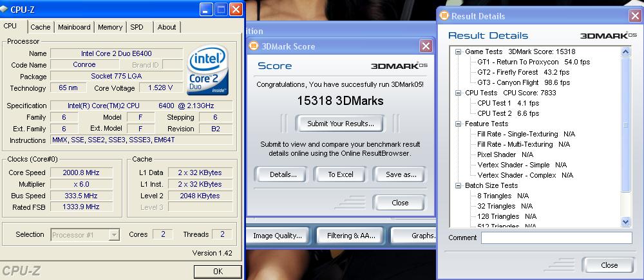
Task: Collapse the Batch Size Tests node
Action: coord(458,185)
